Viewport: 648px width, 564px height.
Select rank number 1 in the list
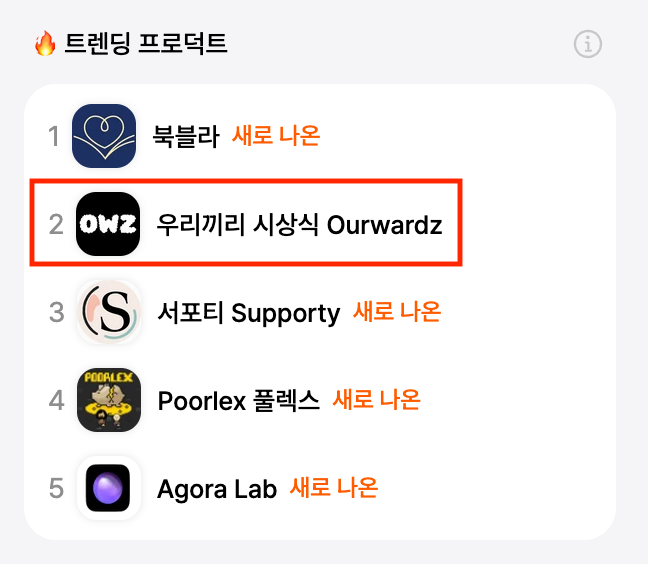[54, 136]
